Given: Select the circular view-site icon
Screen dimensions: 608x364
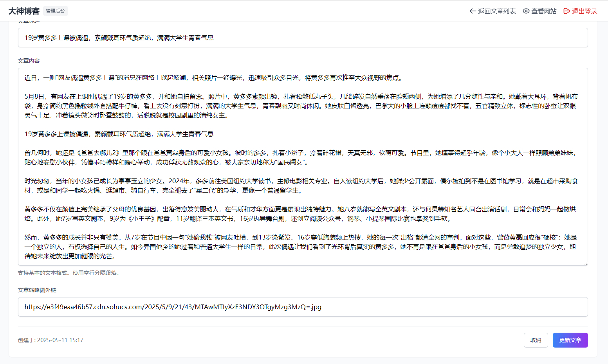Looking at the screenshot, I should coord(526,11).
